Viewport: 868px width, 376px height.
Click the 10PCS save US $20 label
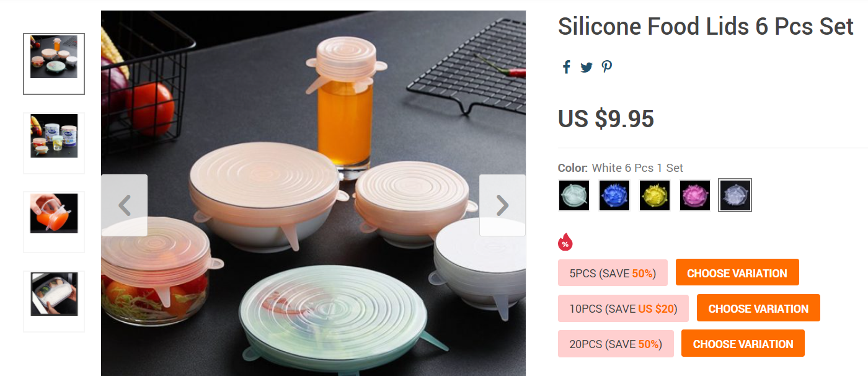[623, 308]
